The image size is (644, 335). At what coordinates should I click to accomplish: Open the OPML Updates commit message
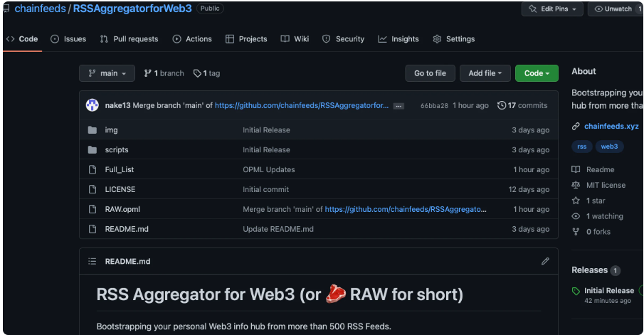[x=268, y=169]
